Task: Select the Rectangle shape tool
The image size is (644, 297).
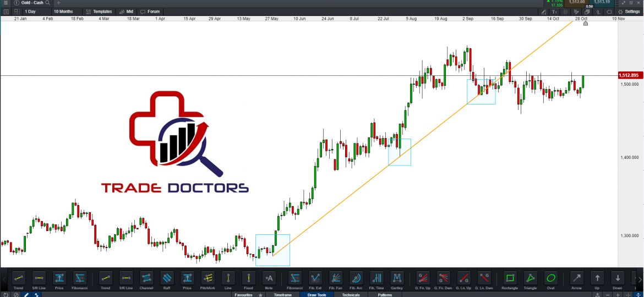Action: click(510, 278)
